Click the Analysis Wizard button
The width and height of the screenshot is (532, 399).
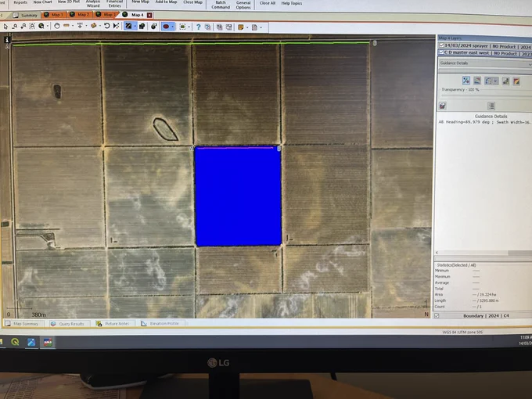click(93, 3)
